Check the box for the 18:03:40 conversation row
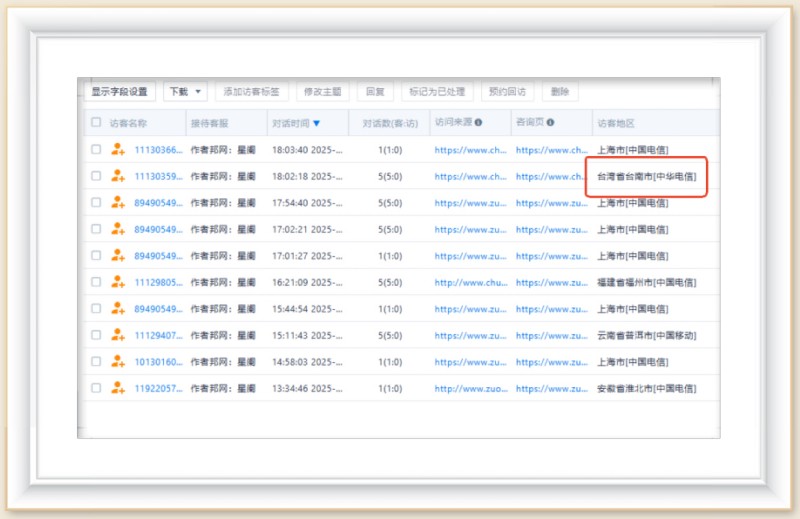800x519 pixels. [96, 149]
